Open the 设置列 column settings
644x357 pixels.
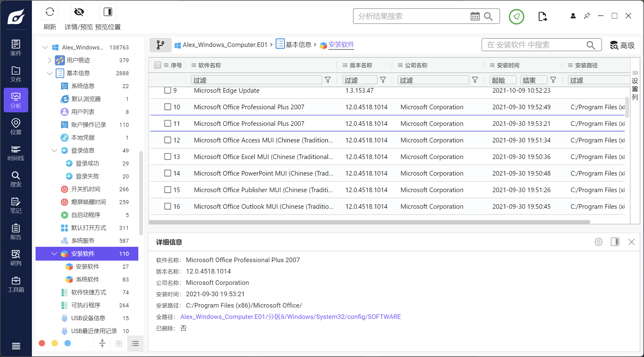[635, 86]
